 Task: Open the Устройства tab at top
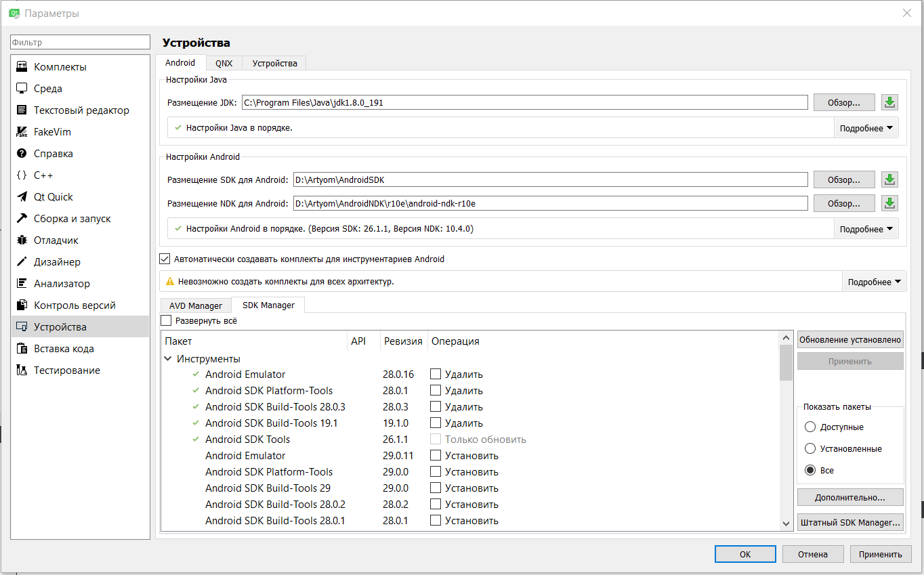[274, 63]
